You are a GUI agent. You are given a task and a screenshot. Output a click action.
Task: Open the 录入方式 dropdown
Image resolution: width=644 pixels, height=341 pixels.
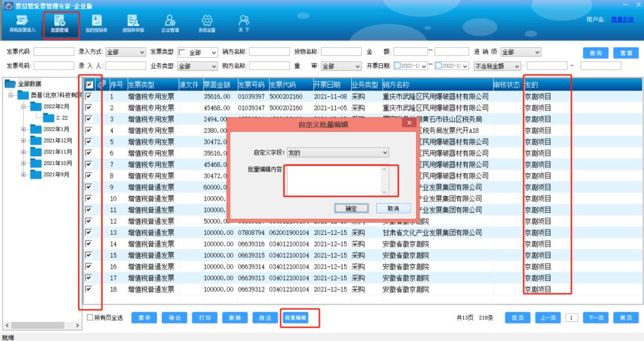(x=142, y=52)
